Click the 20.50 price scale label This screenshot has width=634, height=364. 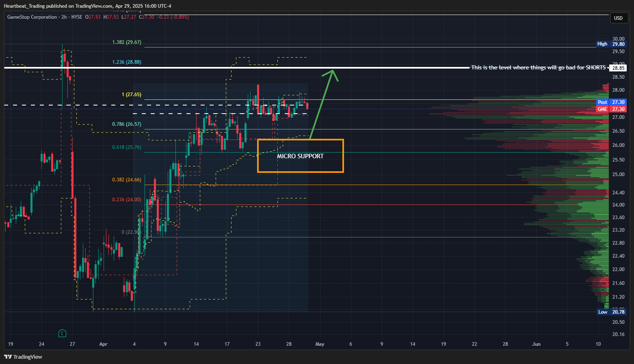pyautogui.click(x=619, y=322)
